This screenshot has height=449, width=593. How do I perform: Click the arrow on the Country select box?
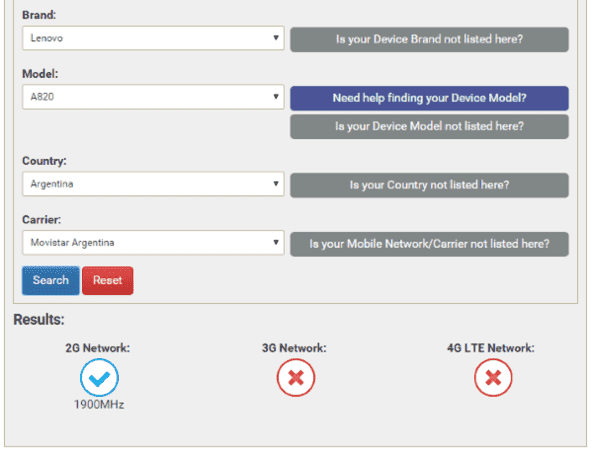pyautogui.click(x=276, y=184)
